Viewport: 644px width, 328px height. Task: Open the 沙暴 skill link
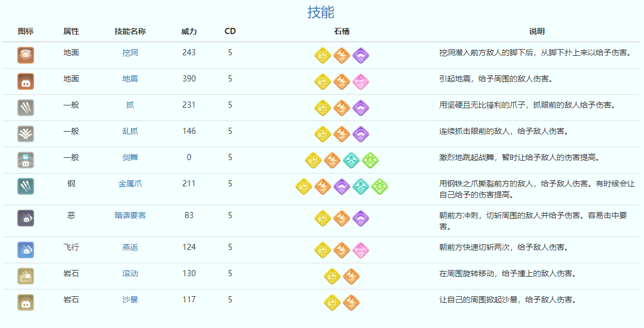click(x=130, y=300)
